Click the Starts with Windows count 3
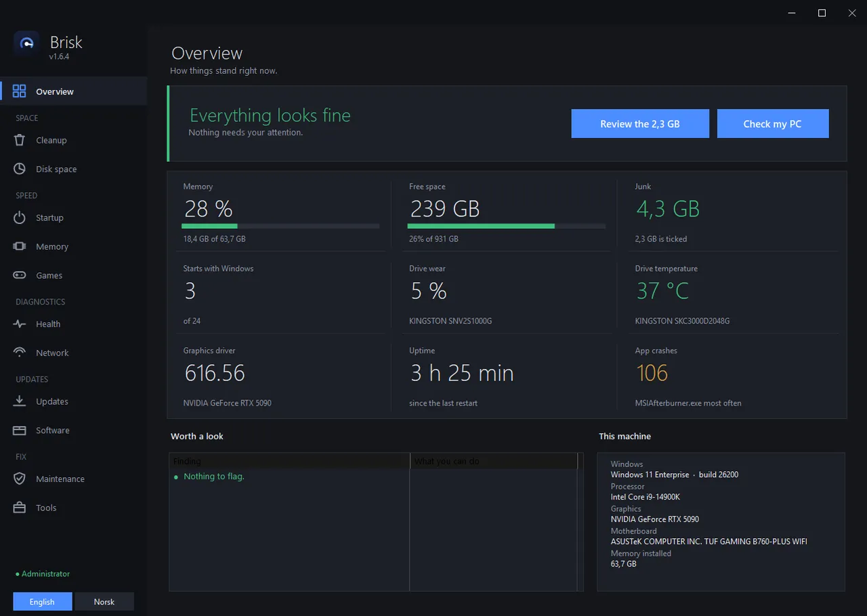This screenshot has width=867, height=616. pos(190,291)
